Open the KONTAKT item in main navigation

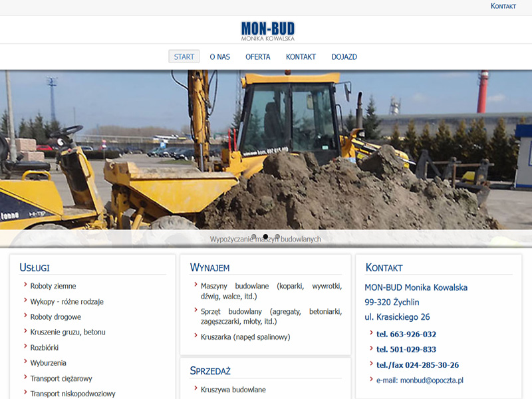point(301,57)
